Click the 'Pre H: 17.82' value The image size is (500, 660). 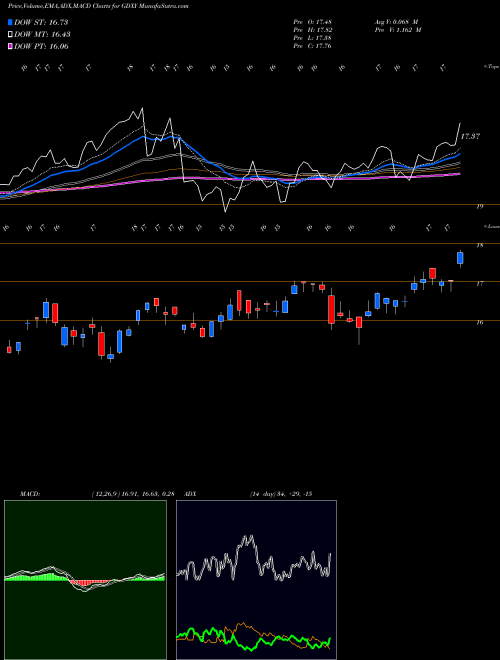[313, 30]
